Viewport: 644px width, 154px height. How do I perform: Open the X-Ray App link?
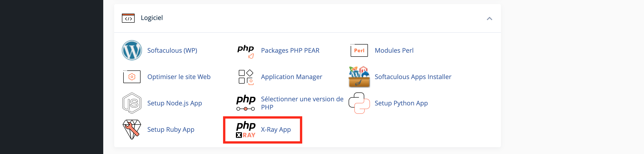point(276,129)
